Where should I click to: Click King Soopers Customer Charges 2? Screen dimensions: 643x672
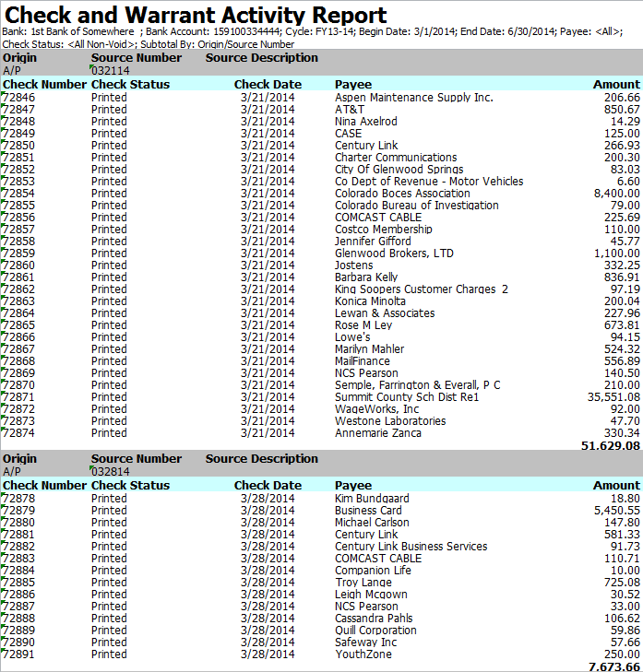[x=422, y=289]
